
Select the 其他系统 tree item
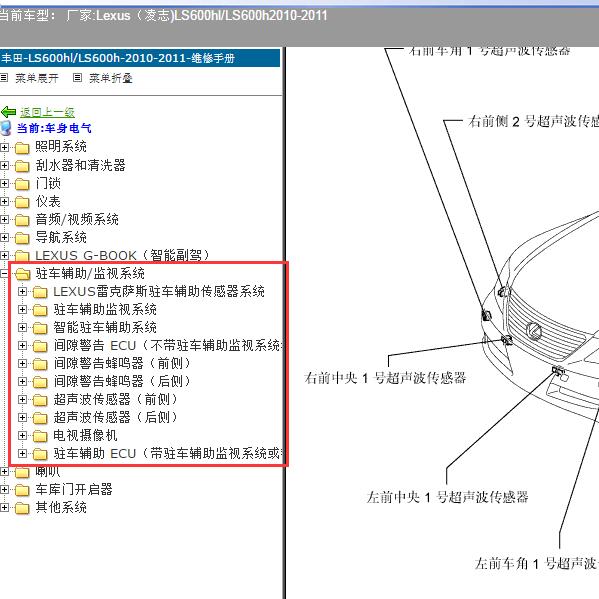pyautogui.click(x=61, y=507)
